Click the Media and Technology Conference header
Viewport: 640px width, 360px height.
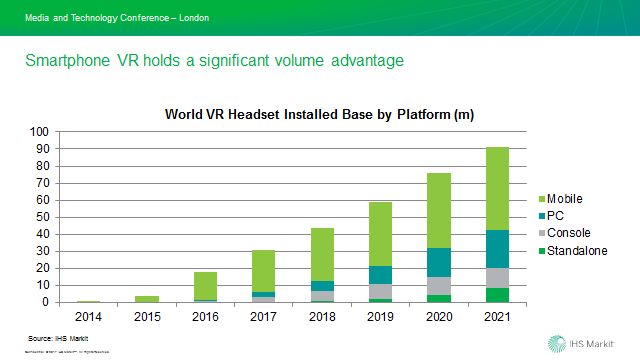click(117, 18)
